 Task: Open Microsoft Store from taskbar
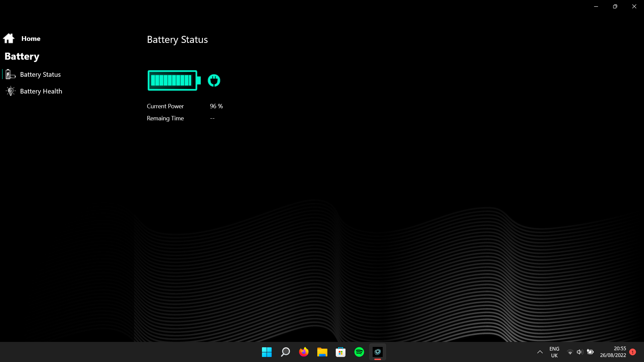coord(340,352)
